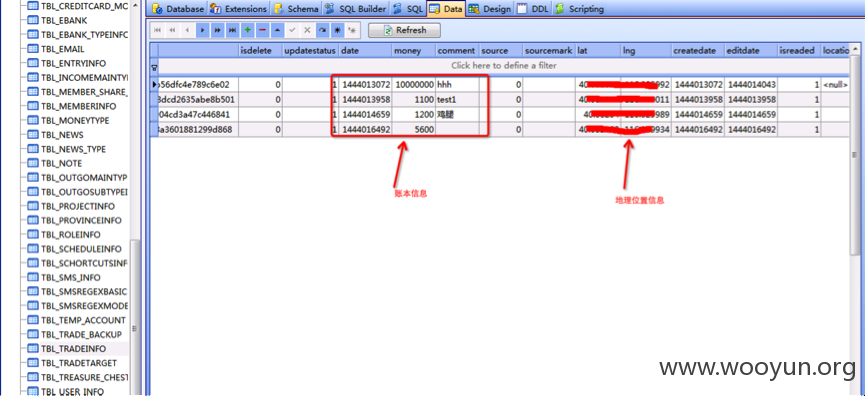This screenshot has width=865, height=396.
Task: Select the null location cell
Action: click(x=835, y=85)
